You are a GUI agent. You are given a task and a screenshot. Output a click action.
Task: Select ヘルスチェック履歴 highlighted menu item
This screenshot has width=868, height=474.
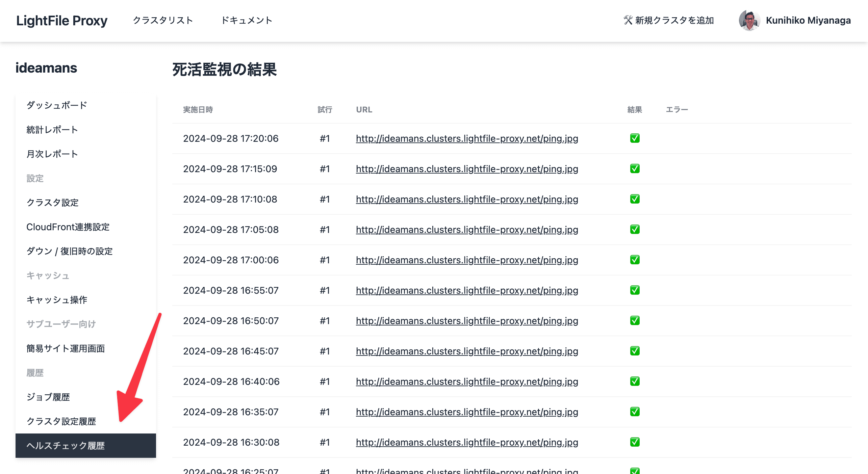66,446
